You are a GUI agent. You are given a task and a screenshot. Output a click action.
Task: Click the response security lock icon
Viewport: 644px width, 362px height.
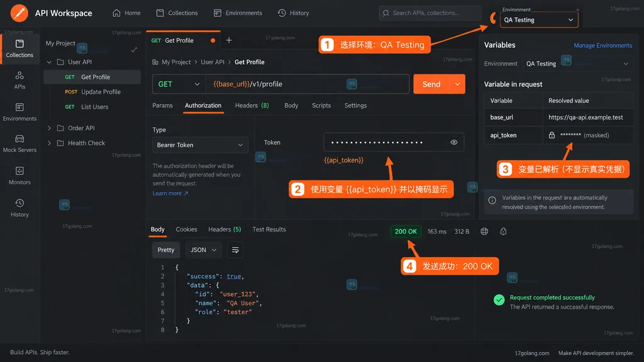click(x=503, y=231)
